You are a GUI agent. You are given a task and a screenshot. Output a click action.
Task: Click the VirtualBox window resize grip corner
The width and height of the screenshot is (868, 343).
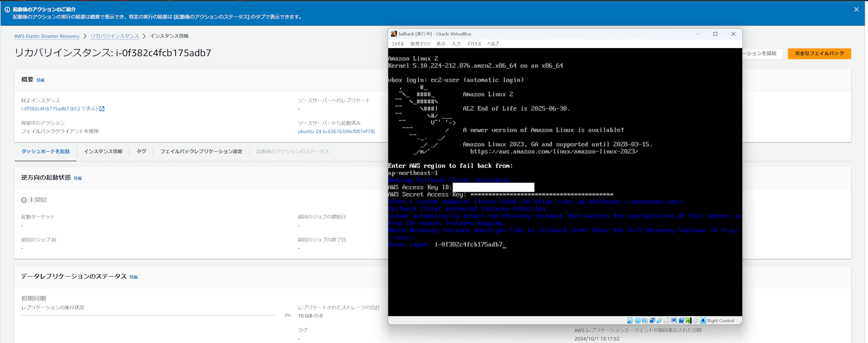[x=740, y=322]
